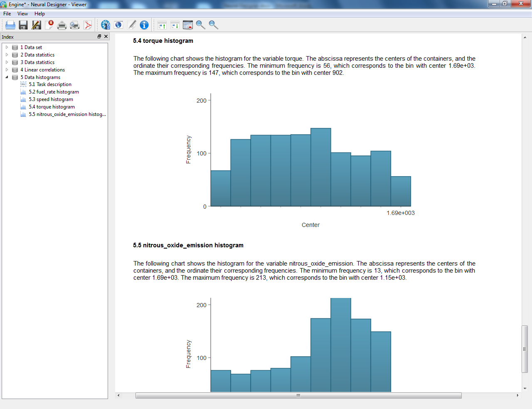This screenshot has width=532, height=409.
Task: Click the move item down icon
Action: pos(175,25)
